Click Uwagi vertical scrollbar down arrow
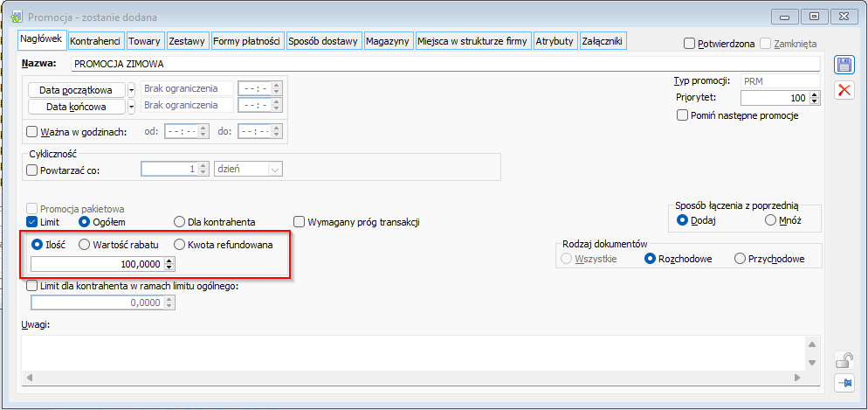Viewport: 868px width, 410px height. 812,363
